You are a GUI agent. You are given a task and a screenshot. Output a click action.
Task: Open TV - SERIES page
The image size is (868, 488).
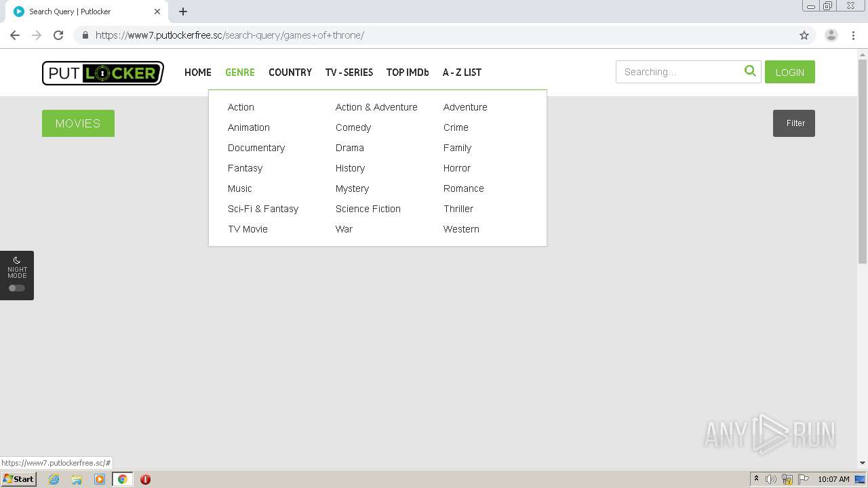[x=349, y=73]
